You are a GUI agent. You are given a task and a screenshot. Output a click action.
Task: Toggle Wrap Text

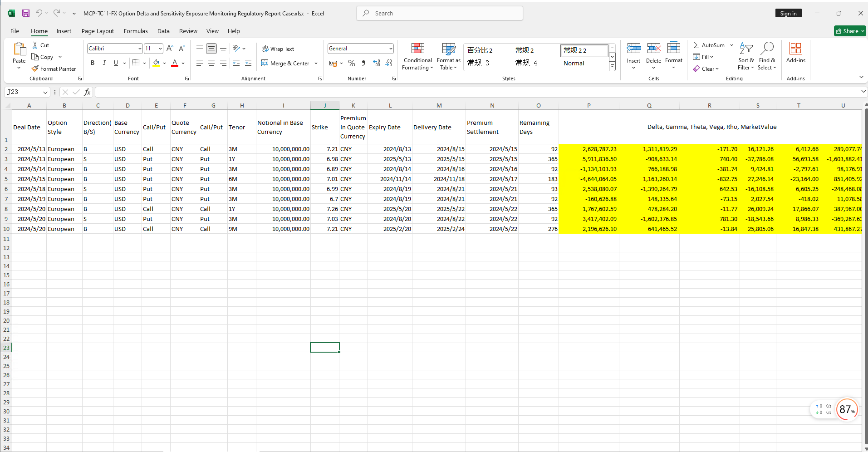278,49
